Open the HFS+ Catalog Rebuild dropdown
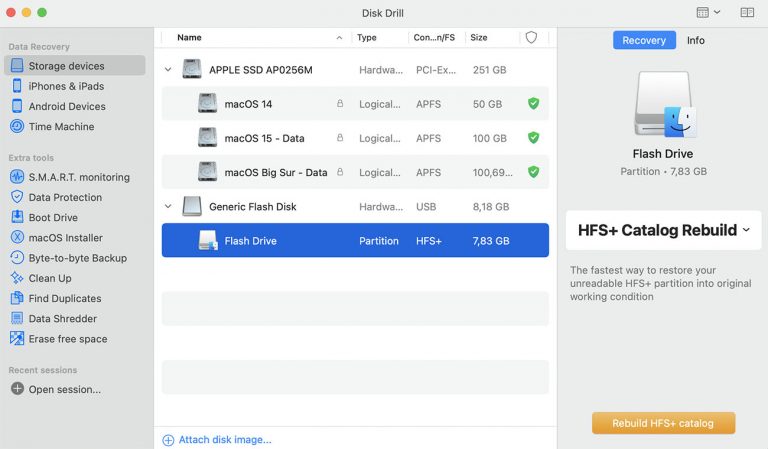This screenshot has width=768, height=449. 664,230
